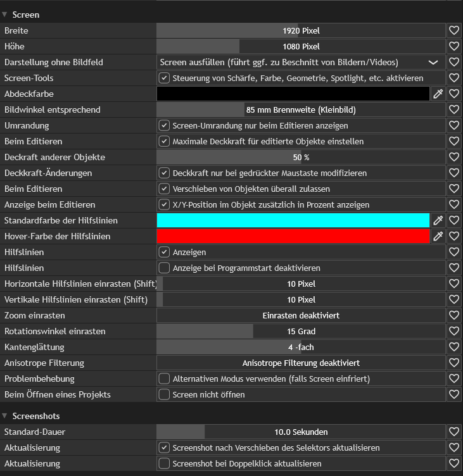This screenshot has width=463, height=476.
Task: Collapse the Screen section
Action: [x=4, y=15]
